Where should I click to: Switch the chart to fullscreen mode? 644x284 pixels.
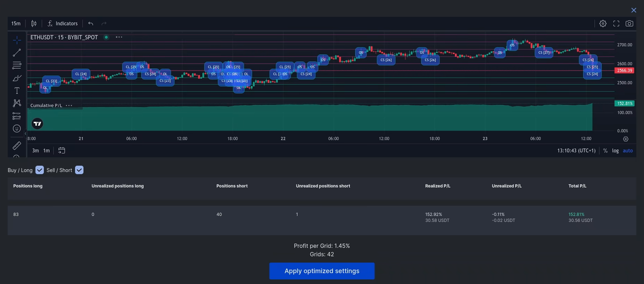616,24
